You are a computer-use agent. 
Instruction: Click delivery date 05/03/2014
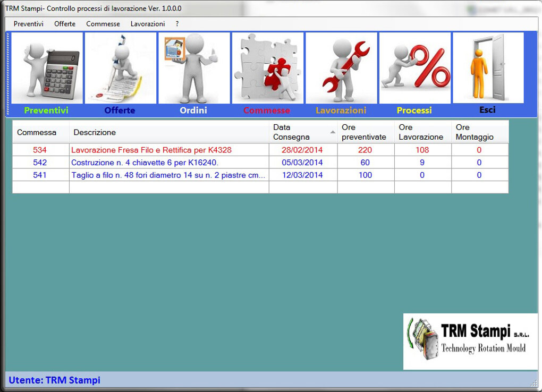[303, 163]
